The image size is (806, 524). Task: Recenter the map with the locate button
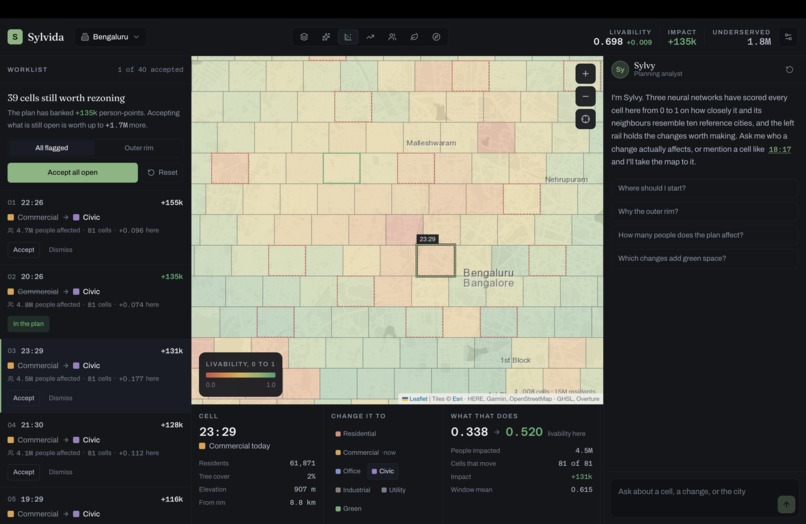click(585, 119)
